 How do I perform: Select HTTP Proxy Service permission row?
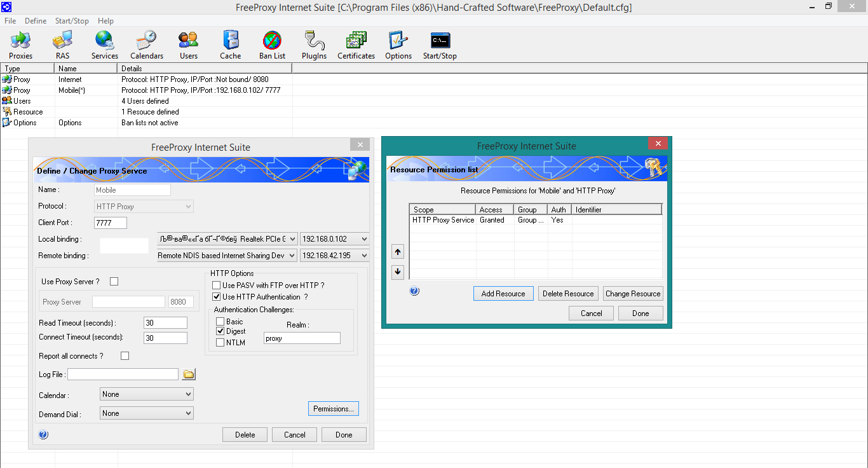pos(536,220)
